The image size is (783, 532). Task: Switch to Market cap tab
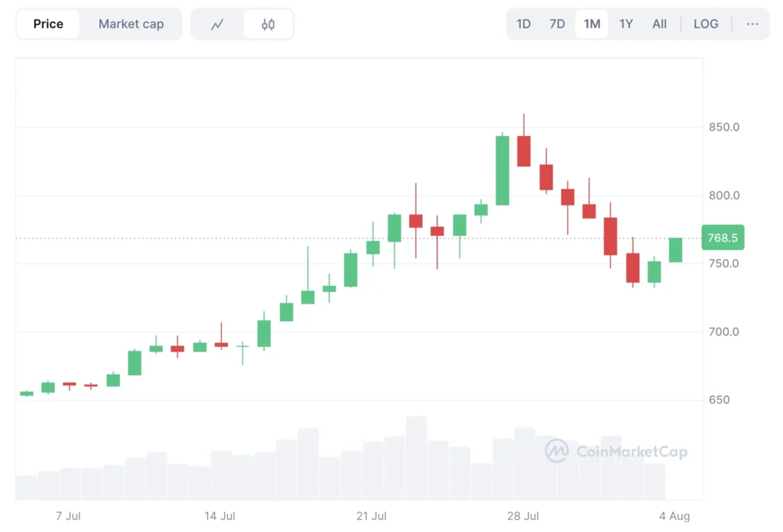[x=131, y=24]
